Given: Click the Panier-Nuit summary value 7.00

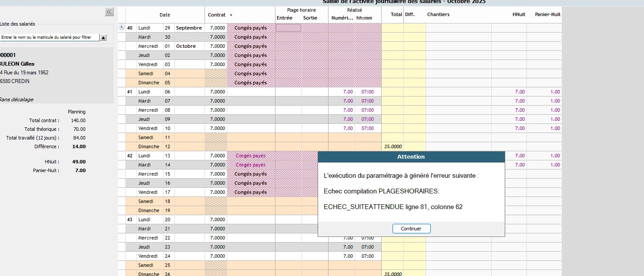Looking at the screenshot, I should pyautogui.click(x=80, y=170).
